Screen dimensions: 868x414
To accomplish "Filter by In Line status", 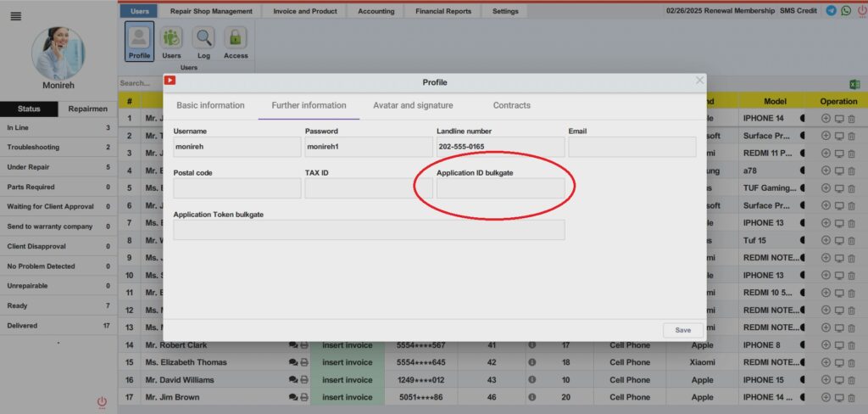I will click(58, 127).
